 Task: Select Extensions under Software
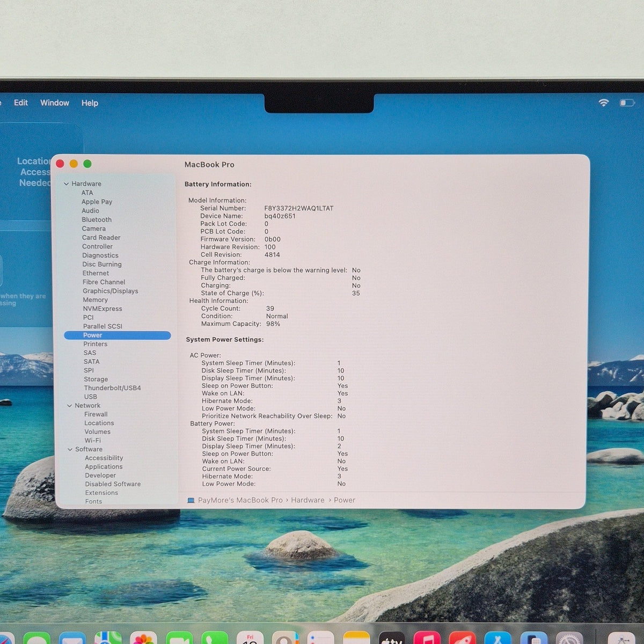(x=101, y=493)
